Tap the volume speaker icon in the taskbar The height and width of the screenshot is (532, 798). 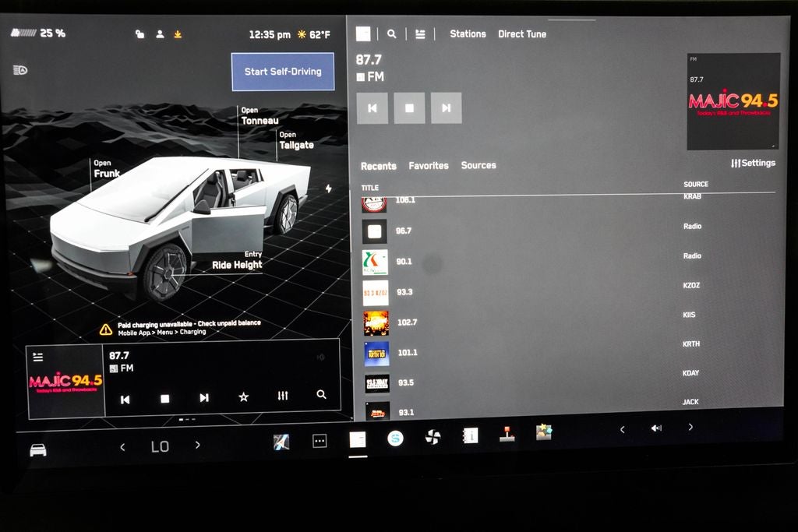coord(655,428)
